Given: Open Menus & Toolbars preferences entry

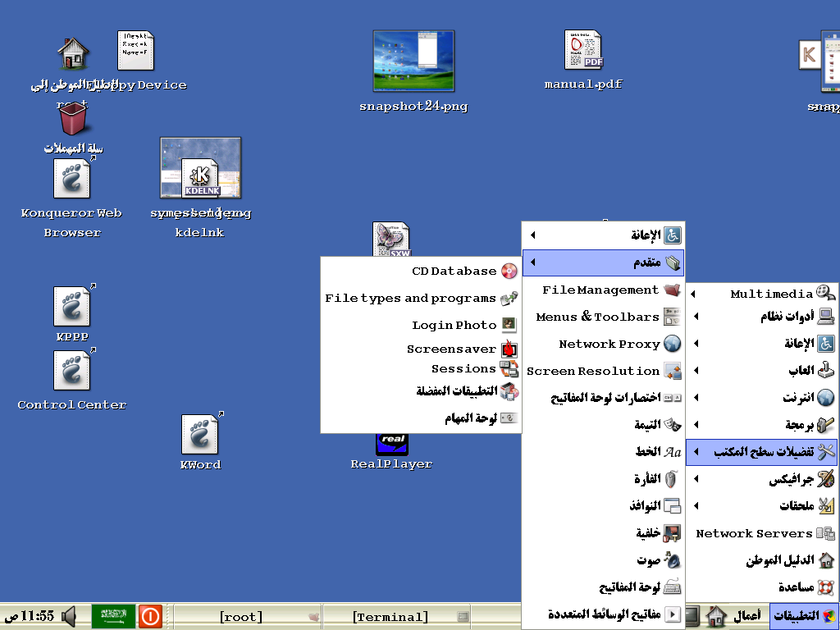Looking at the screenshot, I should (603, 317).
